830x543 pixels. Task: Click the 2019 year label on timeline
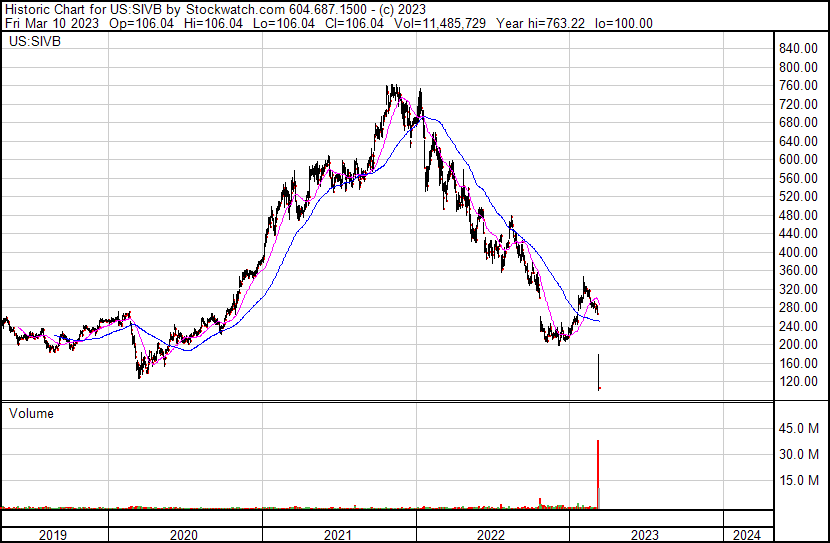tap(53, 535)
